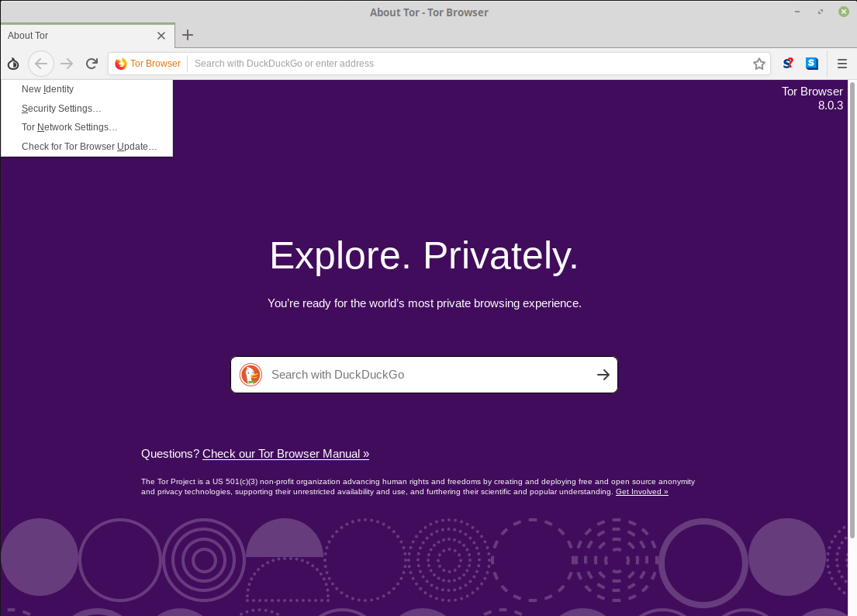The height and width of the screenshot is (616, 857).
Task: Minimize the Tor Browser window
Action: click(797, 12)
